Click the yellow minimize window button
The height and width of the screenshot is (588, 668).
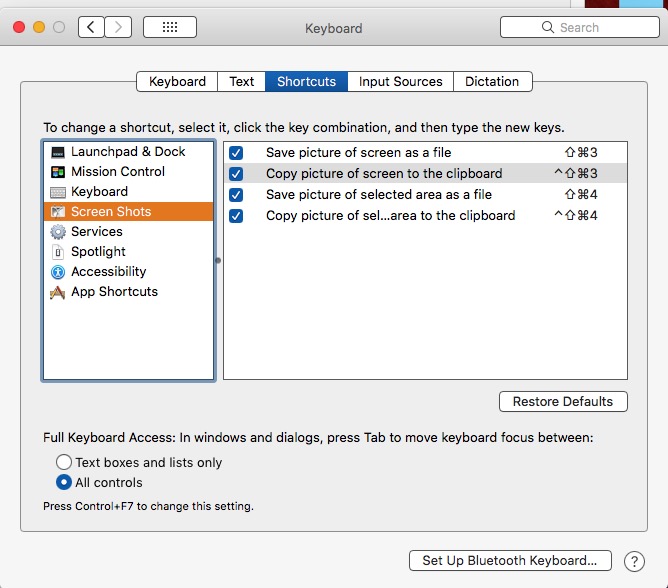39,27
